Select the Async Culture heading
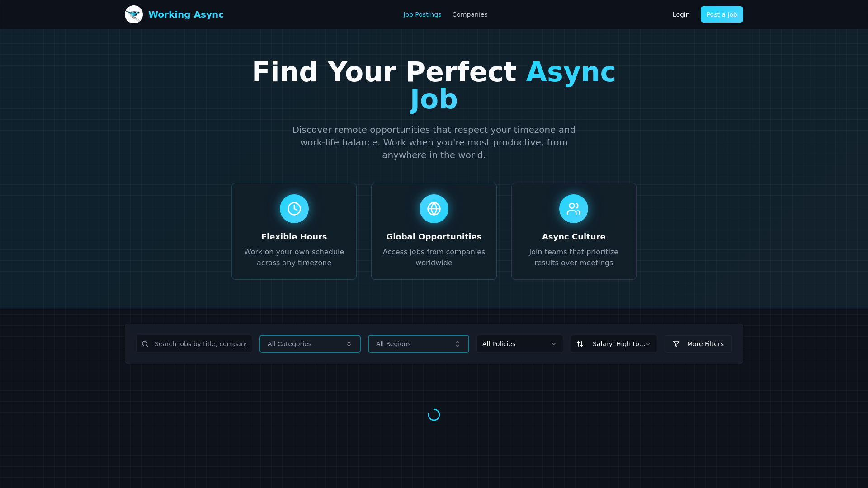Viewport: 868px width, 488px height. click(x=574, y=237)
